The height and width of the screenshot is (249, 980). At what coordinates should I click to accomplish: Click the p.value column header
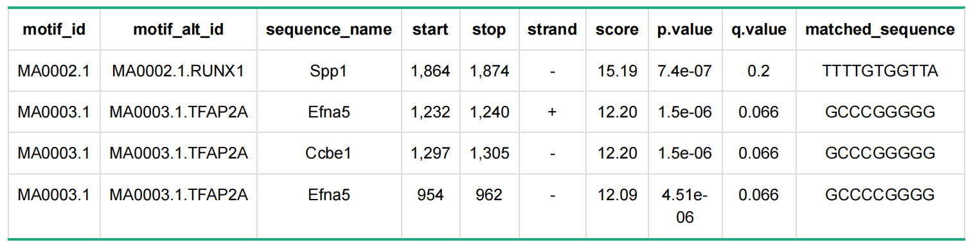(x=685, y=30)
